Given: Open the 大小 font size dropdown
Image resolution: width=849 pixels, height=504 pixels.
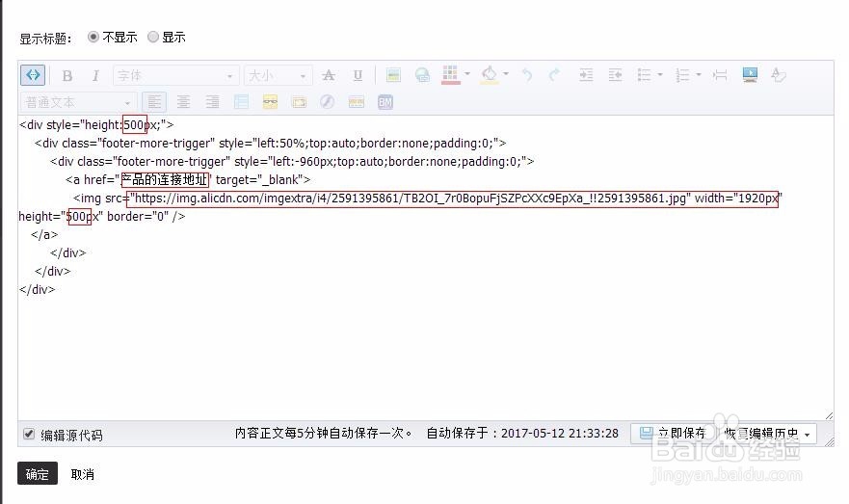Looking at the screenshot, I should (279, 75).
